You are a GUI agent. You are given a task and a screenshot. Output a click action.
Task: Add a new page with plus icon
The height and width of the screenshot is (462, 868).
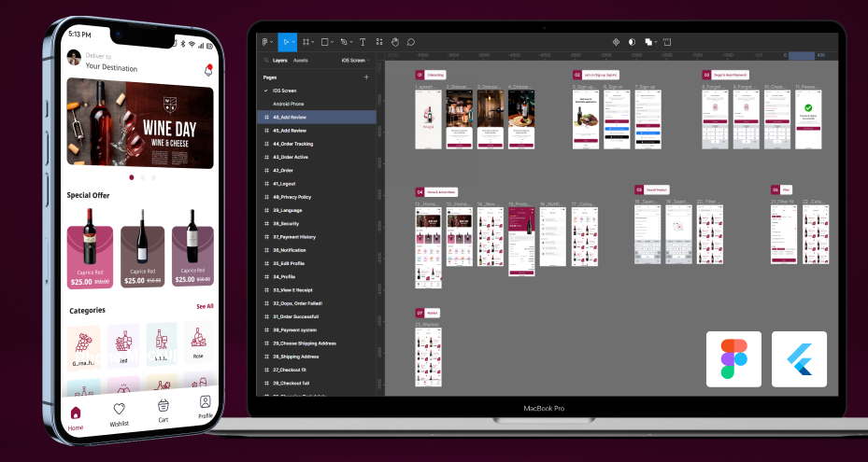pyautogui.click(x=366, y=77)
